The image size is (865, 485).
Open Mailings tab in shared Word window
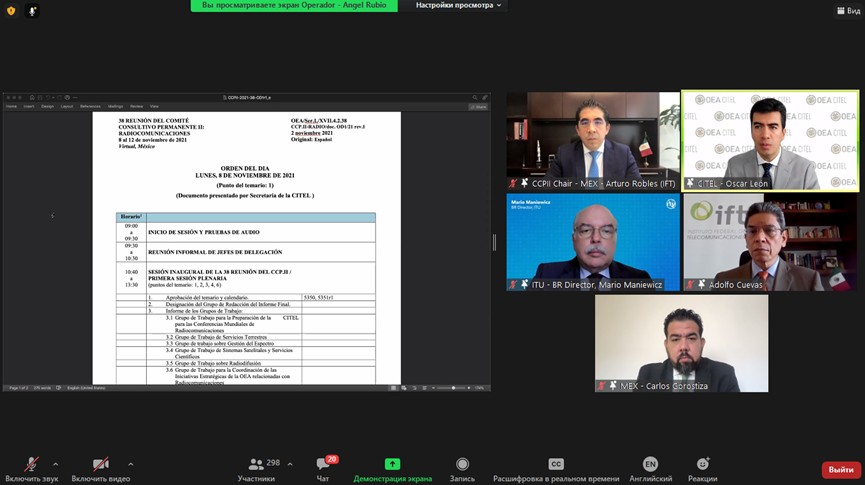(115, 106)
